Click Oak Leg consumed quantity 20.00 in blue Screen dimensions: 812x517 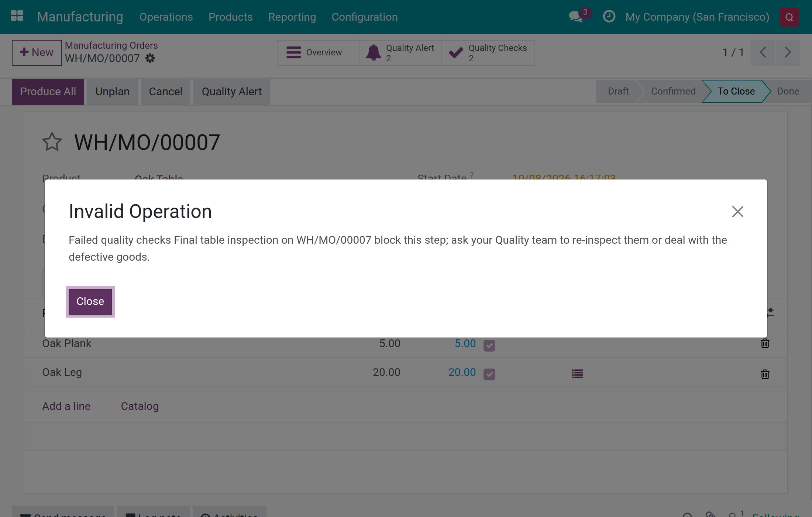point(462,372)
